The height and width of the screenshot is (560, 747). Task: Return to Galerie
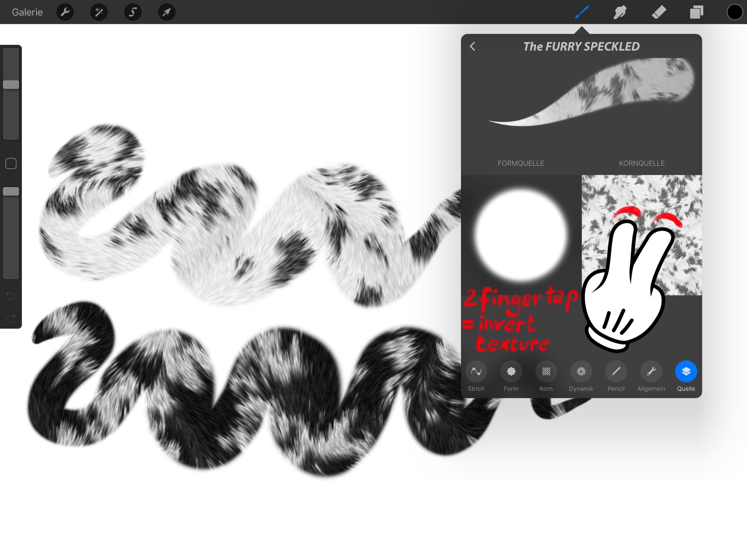(27, 12)
